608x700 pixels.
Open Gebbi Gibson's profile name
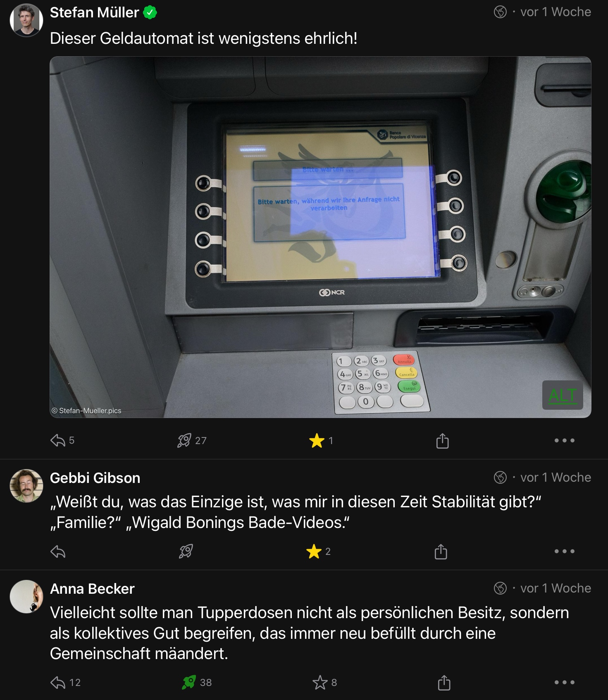click(95, 478)
